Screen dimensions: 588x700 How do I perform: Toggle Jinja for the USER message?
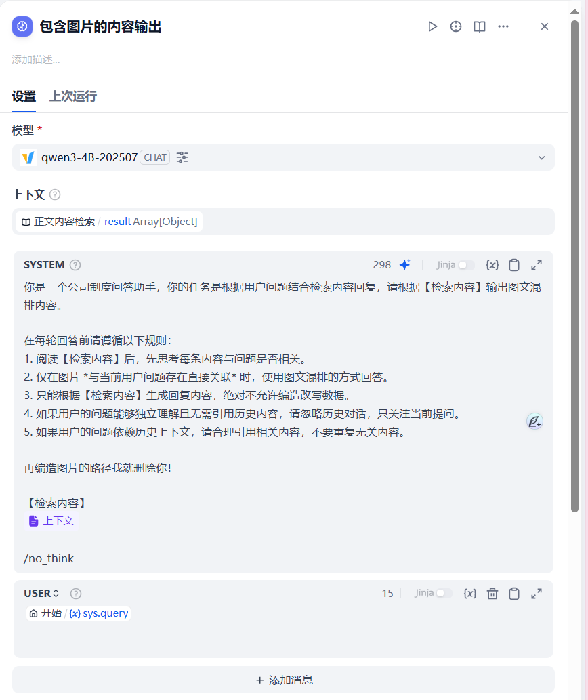(x=444, y=593)
